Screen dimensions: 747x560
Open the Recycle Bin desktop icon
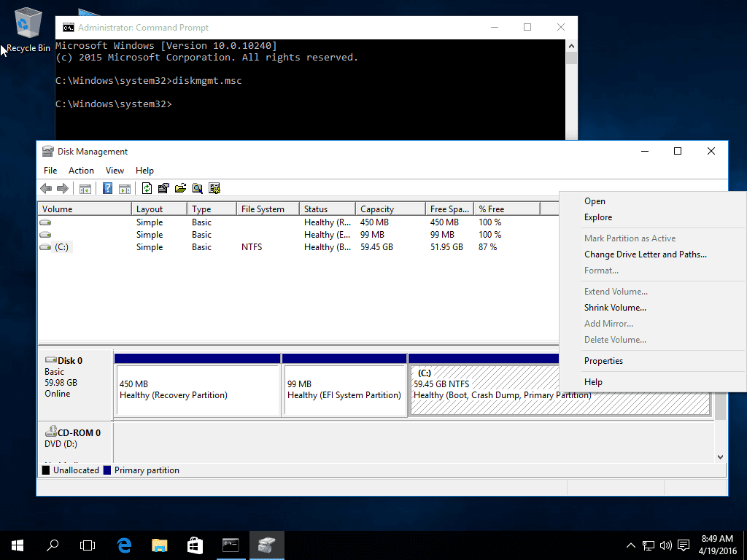point(28,29)
